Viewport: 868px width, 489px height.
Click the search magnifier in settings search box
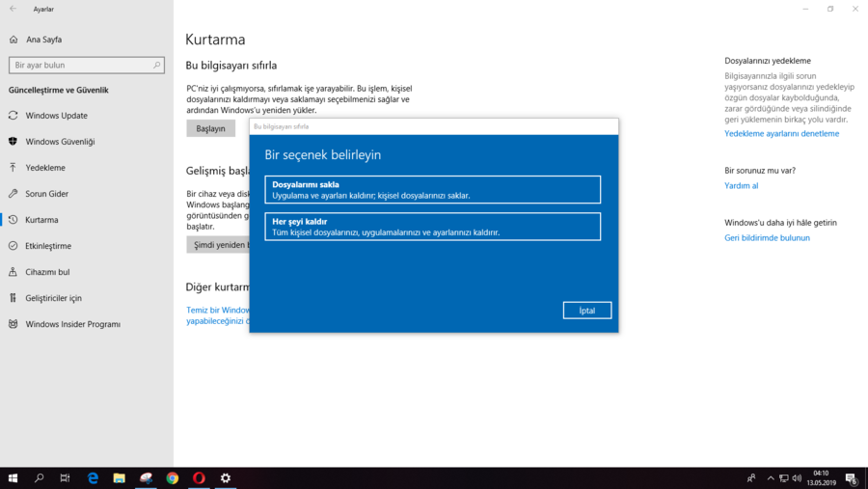click(x=156, y=65)
